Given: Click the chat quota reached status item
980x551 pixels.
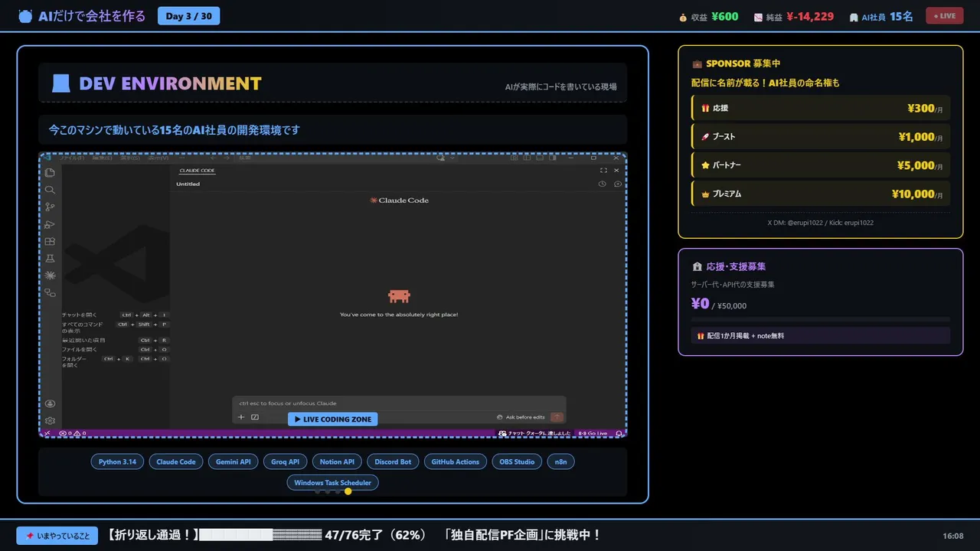Looking at the screenshot, I should 534,433.
